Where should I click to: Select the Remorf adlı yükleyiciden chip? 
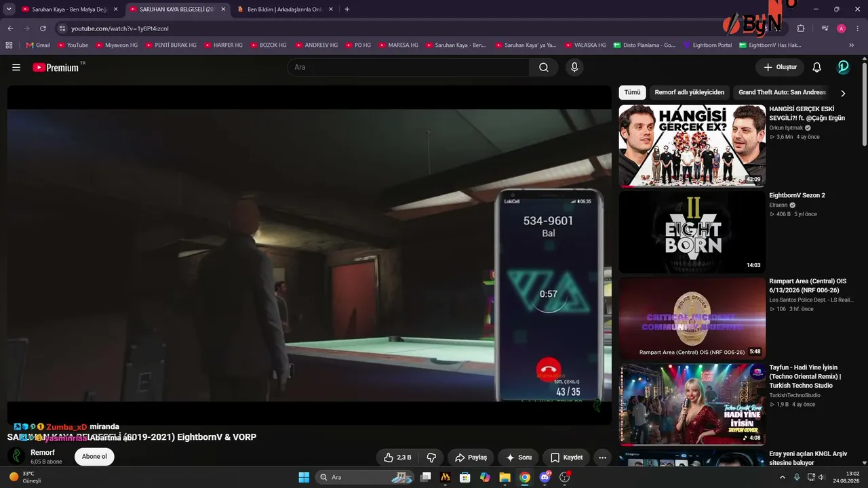click(x=690, y=92)
